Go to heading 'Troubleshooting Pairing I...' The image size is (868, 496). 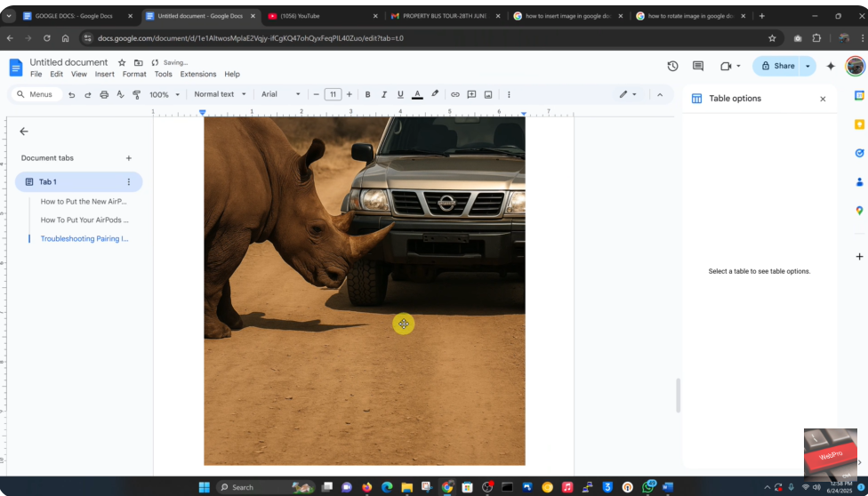(84, 239)
